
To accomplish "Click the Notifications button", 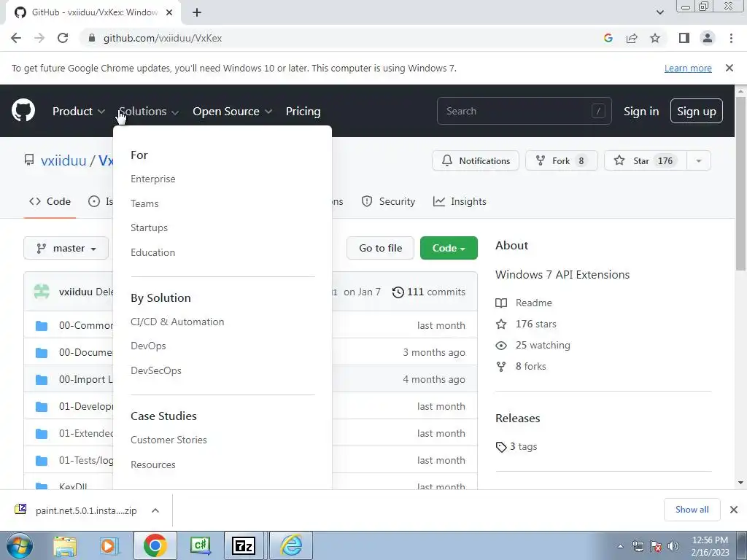I will pos(476,161).
